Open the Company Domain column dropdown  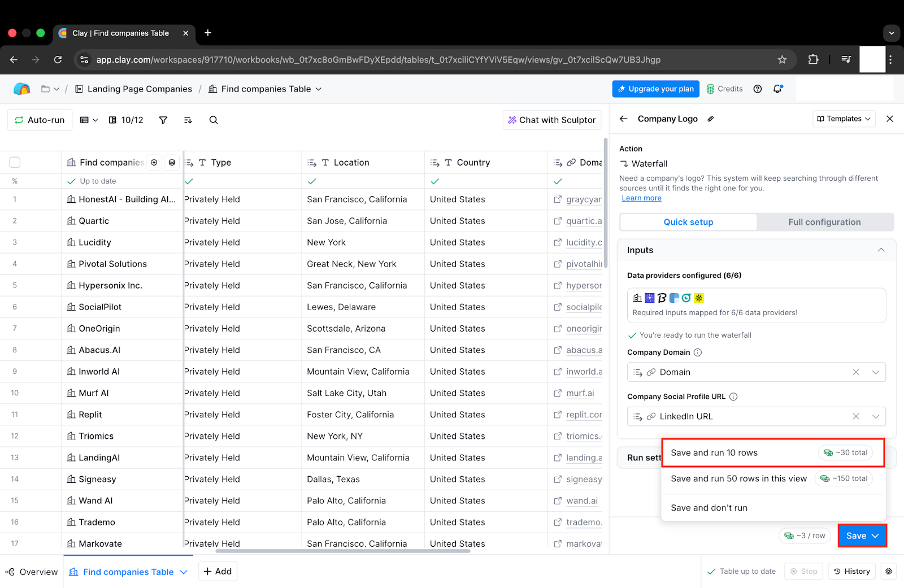[x=875, y=372]
